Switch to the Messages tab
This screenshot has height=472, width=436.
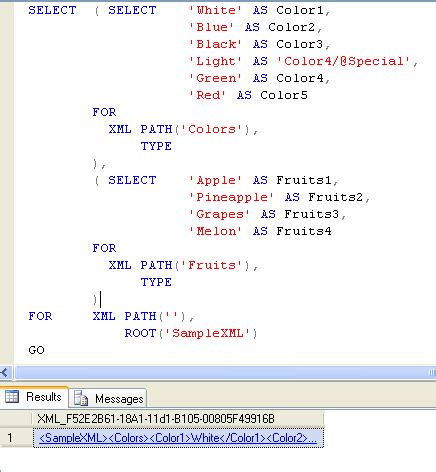point(108,399)
